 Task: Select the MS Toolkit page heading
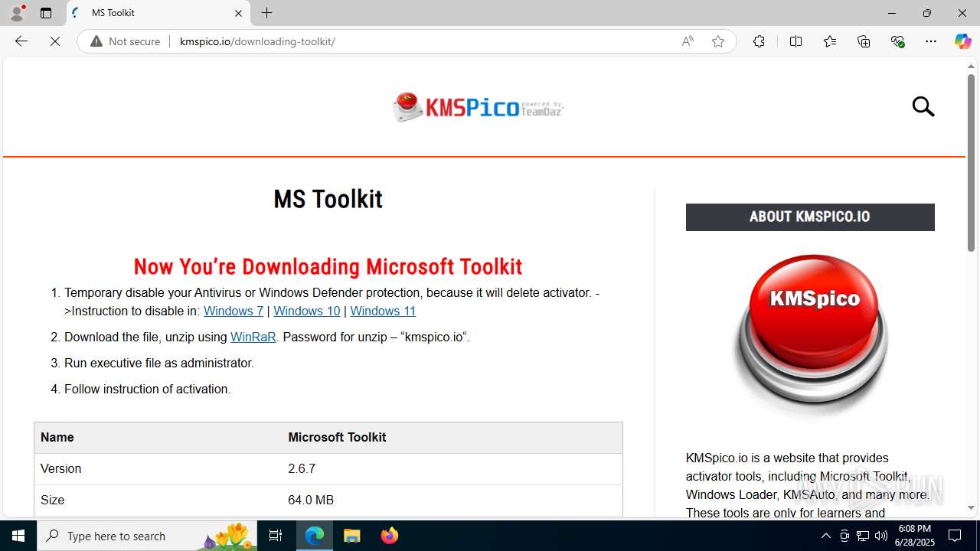coord(328,199)
